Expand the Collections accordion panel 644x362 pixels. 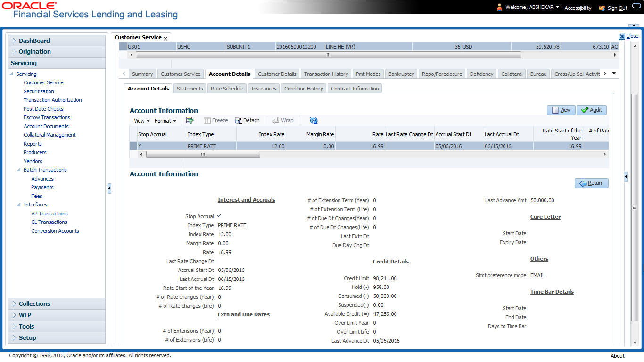(x=57, y=304)
